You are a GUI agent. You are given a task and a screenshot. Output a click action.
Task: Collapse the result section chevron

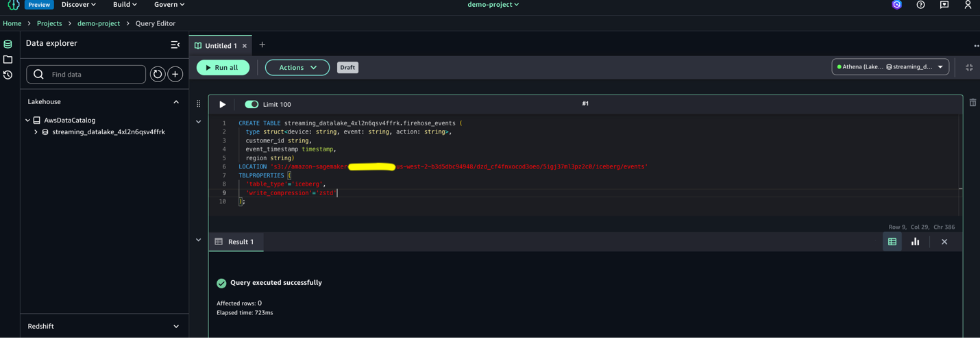click(199, 240)
